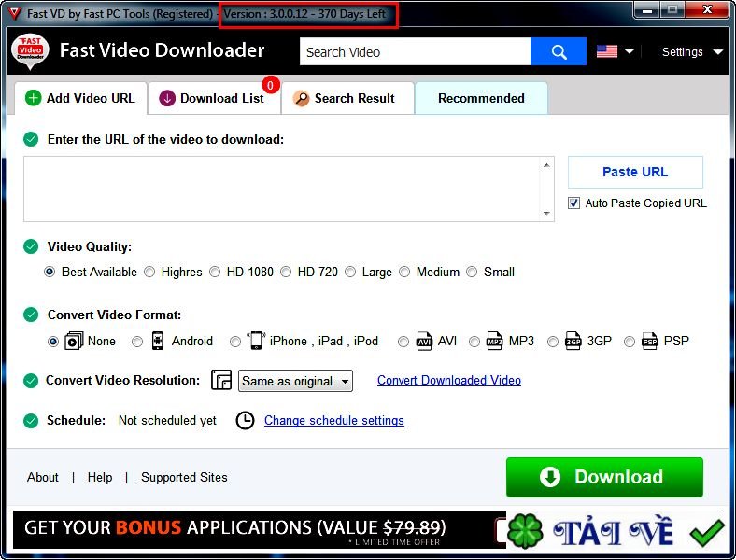736x560 pixels.
Task: Open the Supported Sites link
Action: click(185, 478)
